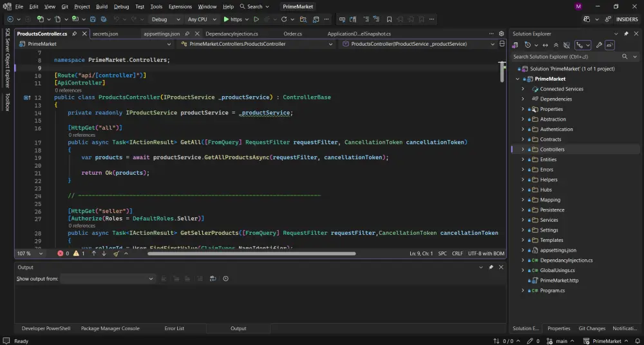Toggle auto-hide pin for Solution Explorer
Viewport: 644px width, 345px height.
tap(626, 34)
